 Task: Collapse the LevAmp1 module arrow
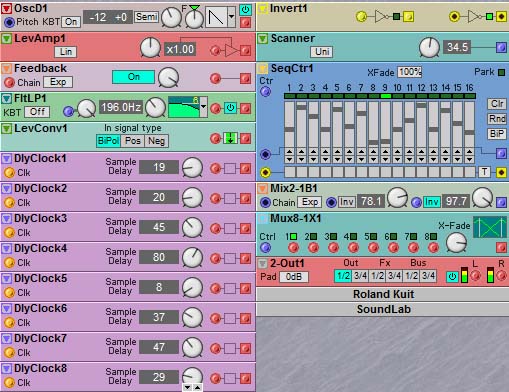tap(6, 39)
